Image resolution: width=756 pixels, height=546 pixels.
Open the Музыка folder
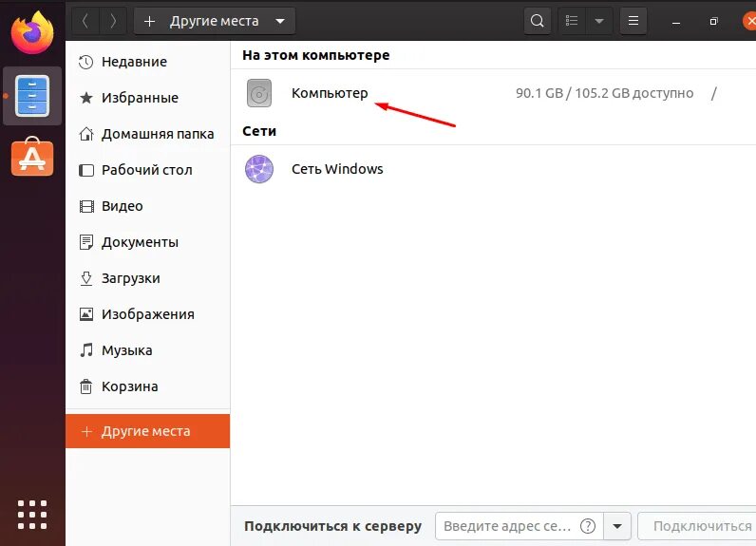[126, 350]
